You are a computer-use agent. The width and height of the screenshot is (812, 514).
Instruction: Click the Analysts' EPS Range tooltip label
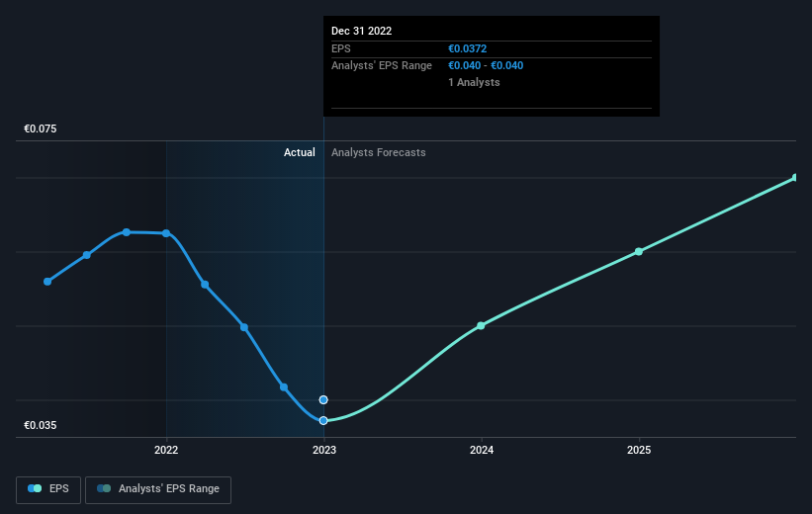click(x=382, y=66)
